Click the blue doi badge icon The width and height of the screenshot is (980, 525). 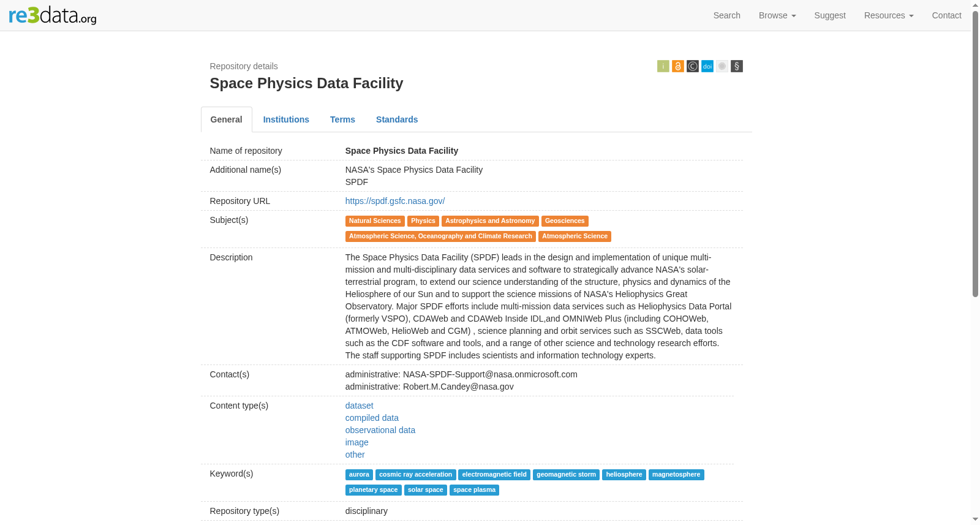point(707,66)
